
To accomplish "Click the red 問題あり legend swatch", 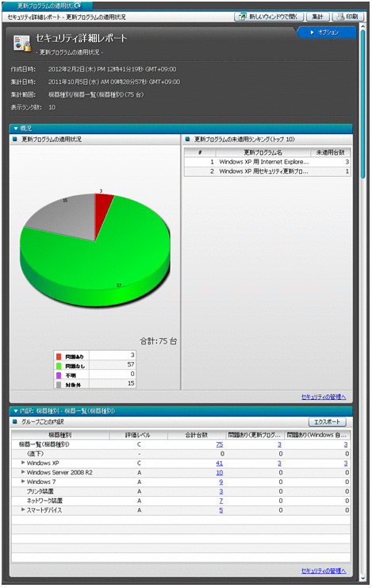I will (59, 356).
